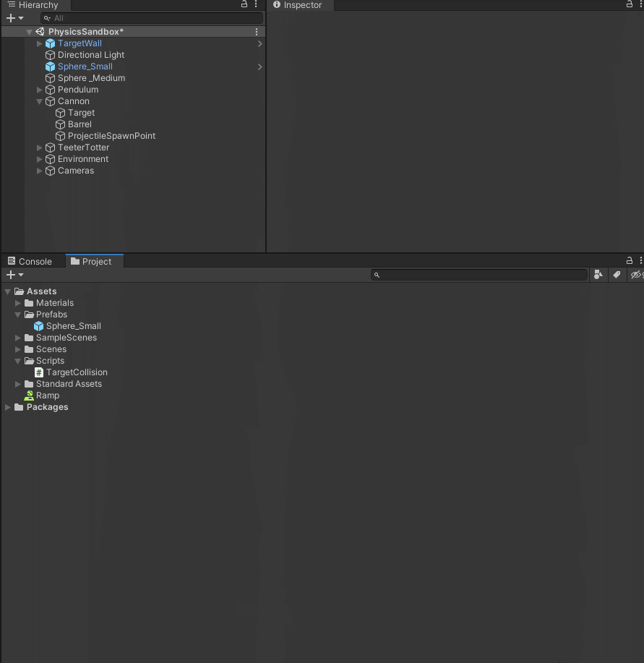Select the Ramp asset icon

click(29, 395)
